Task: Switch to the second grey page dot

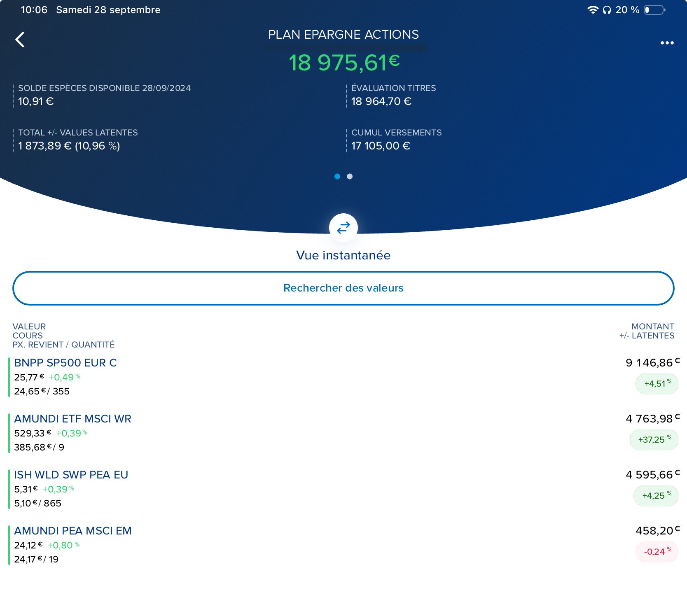Action: tap(350, 176)
